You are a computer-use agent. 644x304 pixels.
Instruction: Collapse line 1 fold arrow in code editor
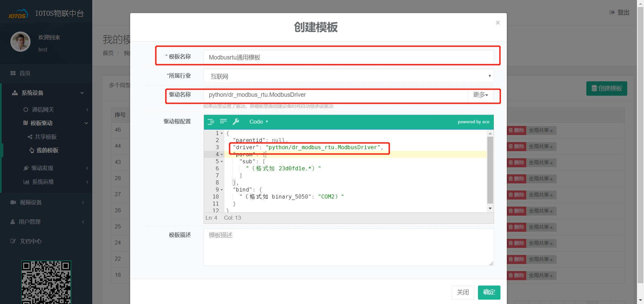pyautogui.click(x=222, y=133)
